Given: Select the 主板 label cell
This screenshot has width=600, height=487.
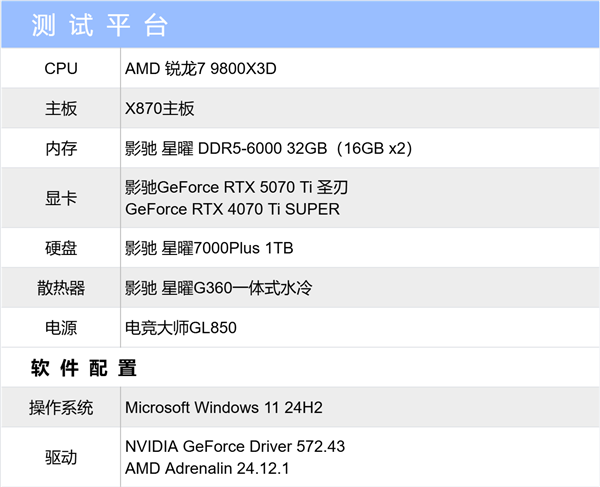Looking at the screenshot, I should pos(61,108).
